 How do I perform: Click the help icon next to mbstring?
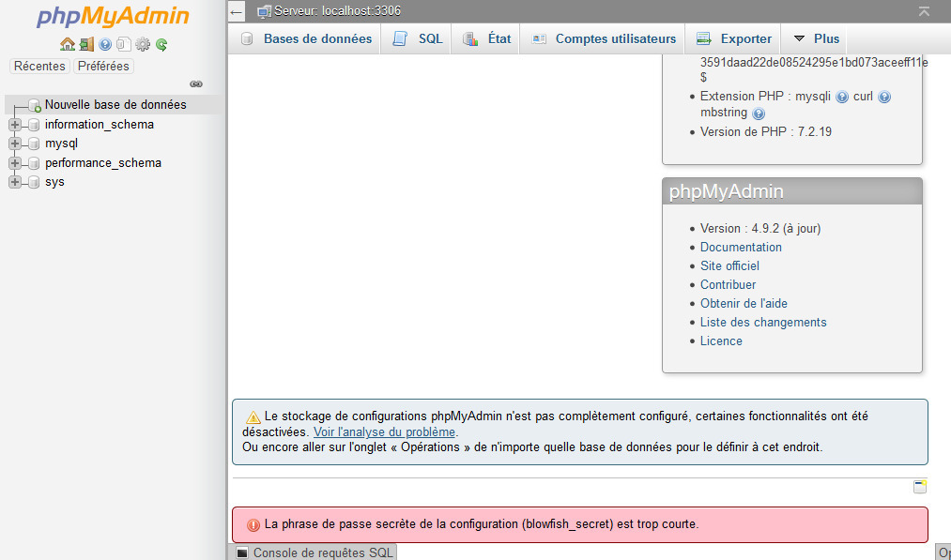click(759, 114)
